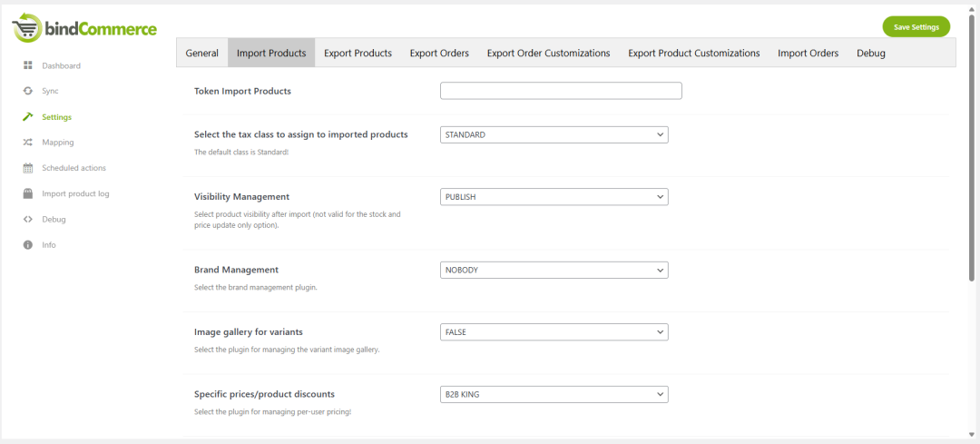
Task: Click the Scheduled actions calendar icon
Action: coord(27,168)
